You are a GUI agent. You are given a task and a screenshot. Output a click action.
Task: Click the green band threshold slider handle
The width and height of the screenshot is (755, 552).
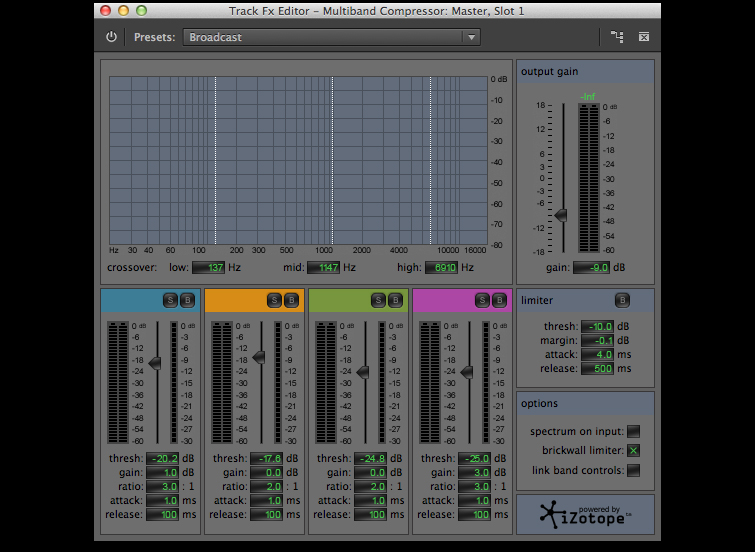(x=362, y=371)
